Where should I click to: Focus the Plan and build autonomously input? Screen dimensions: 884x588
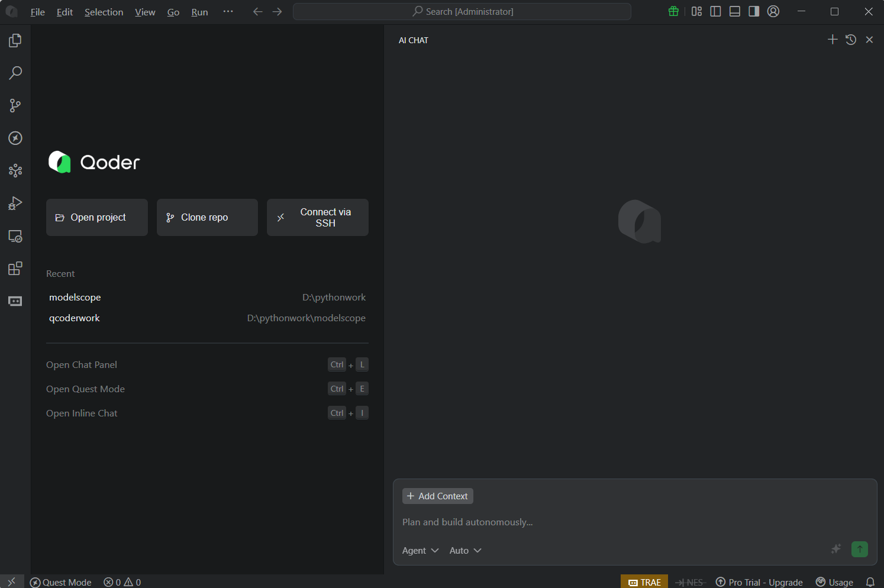pos(635,522)
